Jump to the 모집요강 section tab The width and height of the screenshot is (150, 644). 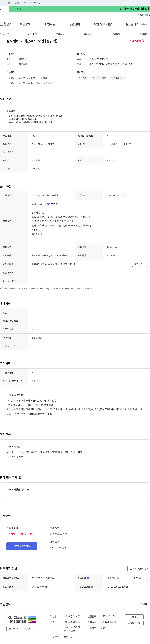5,34
